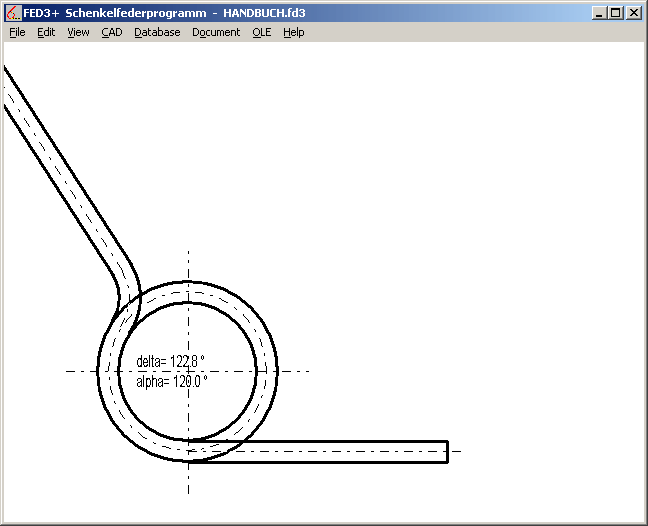Open the View menu
This screenshot has width=648, height=526.
(78, 32)
